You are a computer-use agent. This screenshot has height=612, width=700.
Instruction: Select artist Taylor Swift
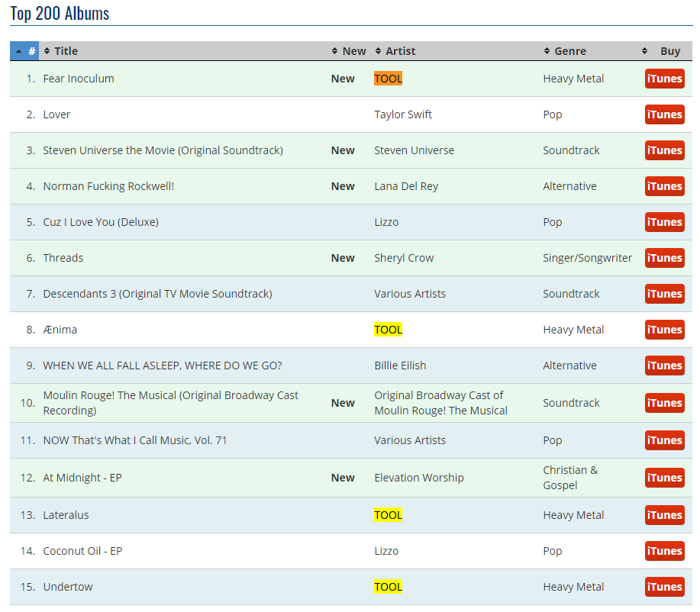coord(403,114)
